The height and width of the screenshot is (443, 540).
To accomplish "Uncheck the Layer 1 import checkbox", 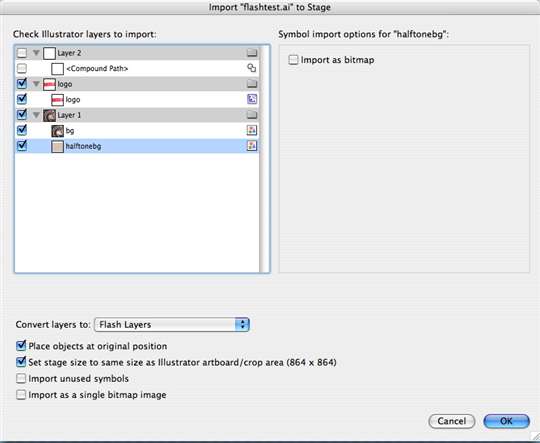I will [22, 114].
